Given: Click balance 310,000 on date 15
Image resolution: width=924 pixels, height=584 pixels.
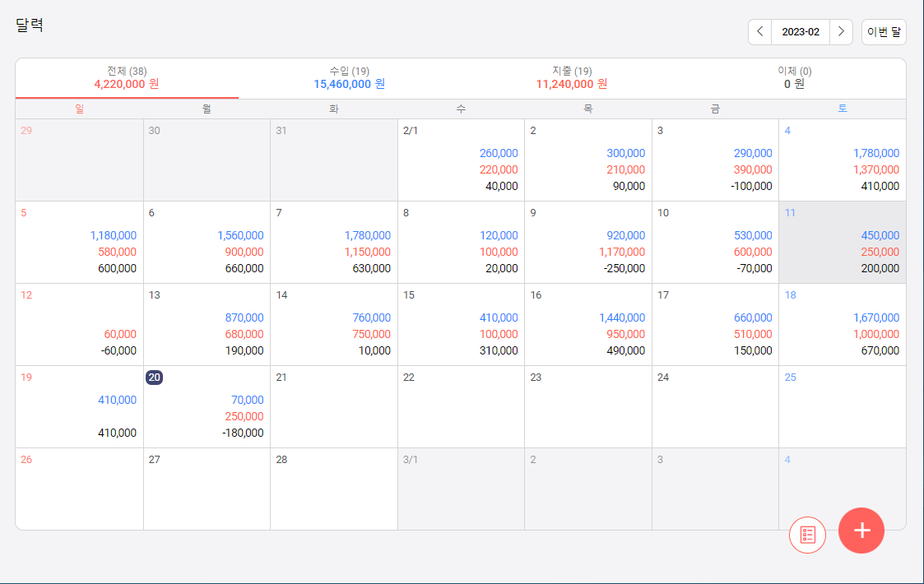Looking at the screenshot, I should pos(499,350).
